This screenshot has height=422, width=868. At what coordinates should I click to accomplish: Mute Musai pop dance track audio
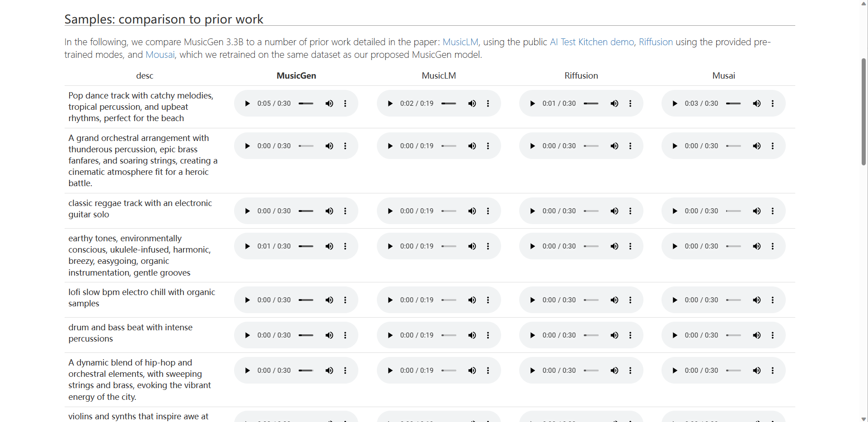tap(757, 103)
